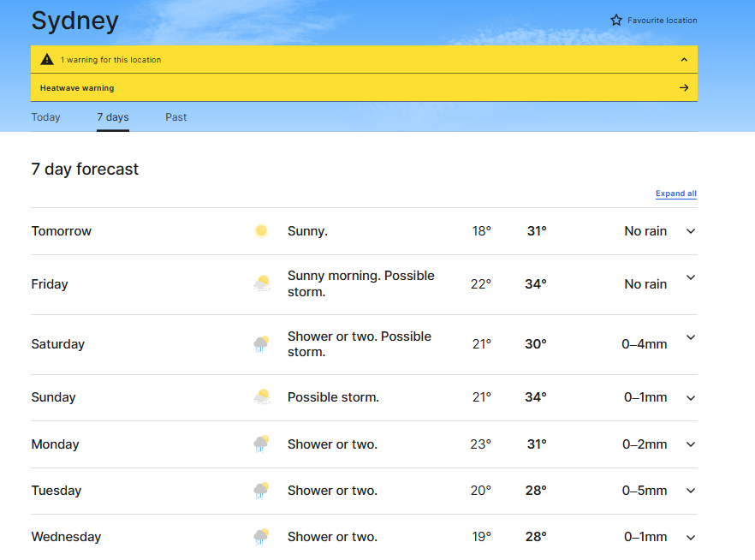Open the Heatwave warning details
Viewport: 755px width, 560px height.
click(x=77, y=88)
